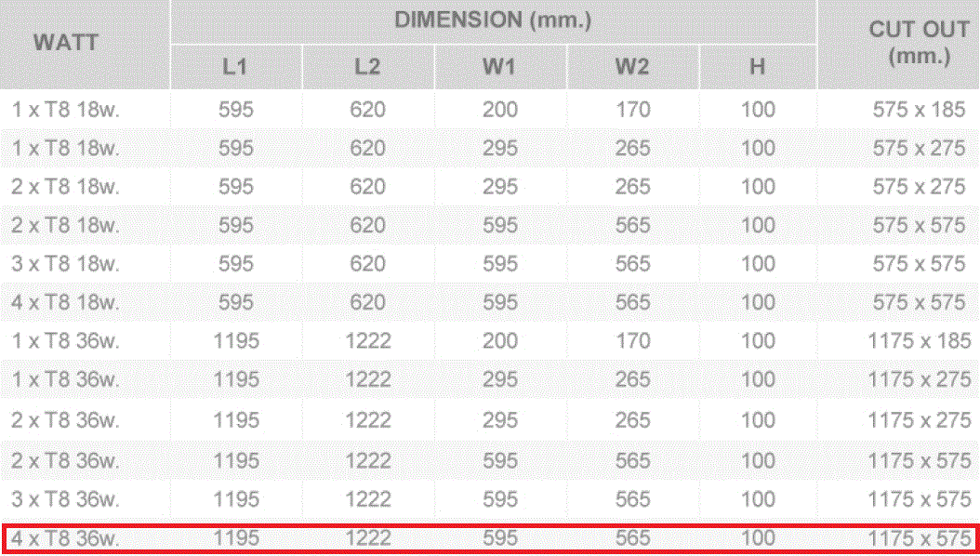Select the DIMENSION (mm.) header cell
The width and height of the screenshot is (980, 556).
click(x=493, y=20)
